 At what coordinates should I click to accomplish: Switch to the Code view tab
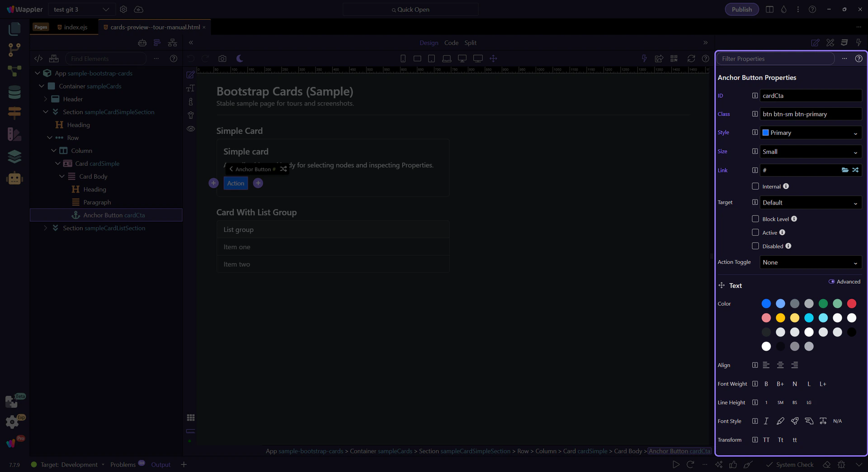[x=451, y=43]
